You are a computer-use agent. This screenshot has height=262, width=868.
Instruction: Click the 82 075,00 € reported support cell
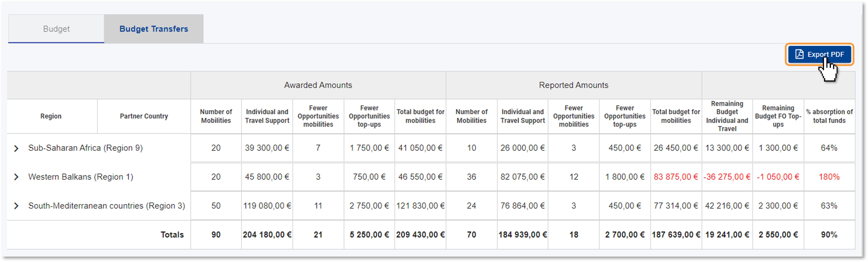pyautogui.click(x=522, y=177)
